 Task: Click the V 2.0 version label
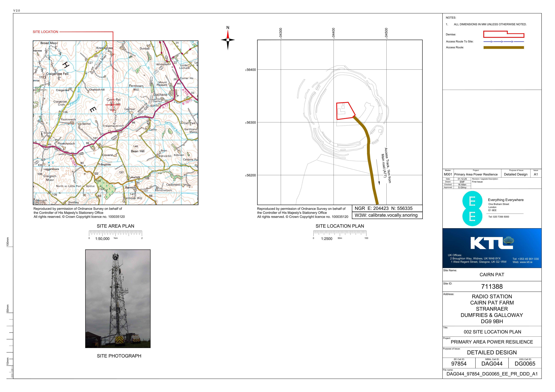click(17, 11)
